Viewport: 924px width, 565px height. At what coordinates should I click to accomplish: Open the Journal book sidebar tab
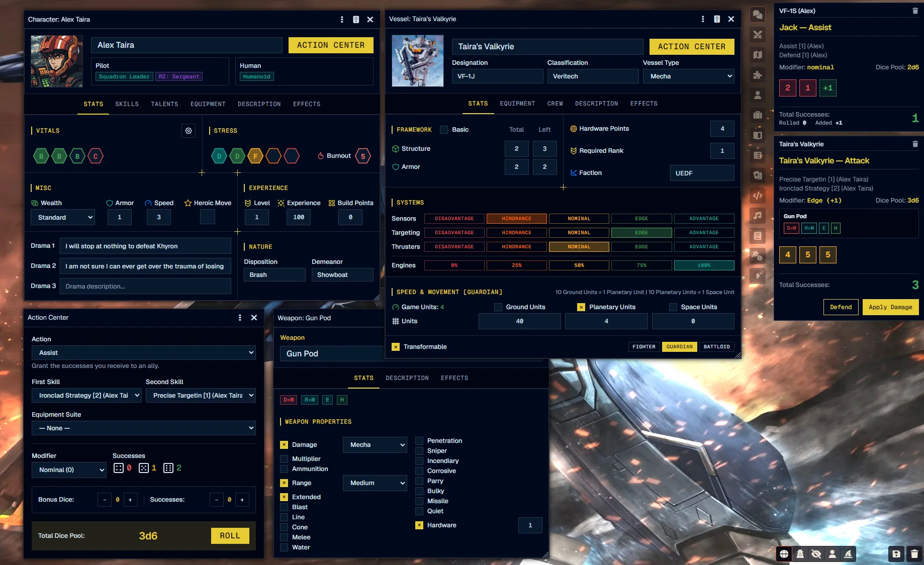click(x=758, y=135)
